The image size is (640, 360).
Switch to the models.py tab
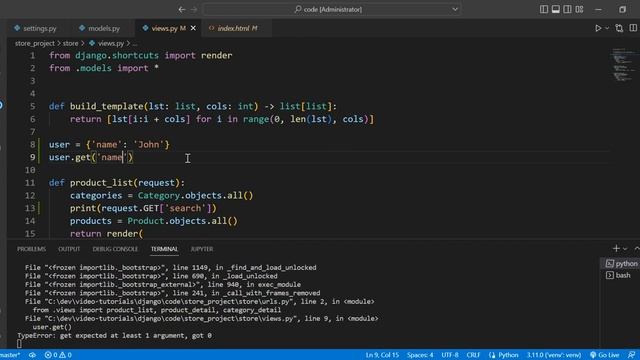(100, 28)
